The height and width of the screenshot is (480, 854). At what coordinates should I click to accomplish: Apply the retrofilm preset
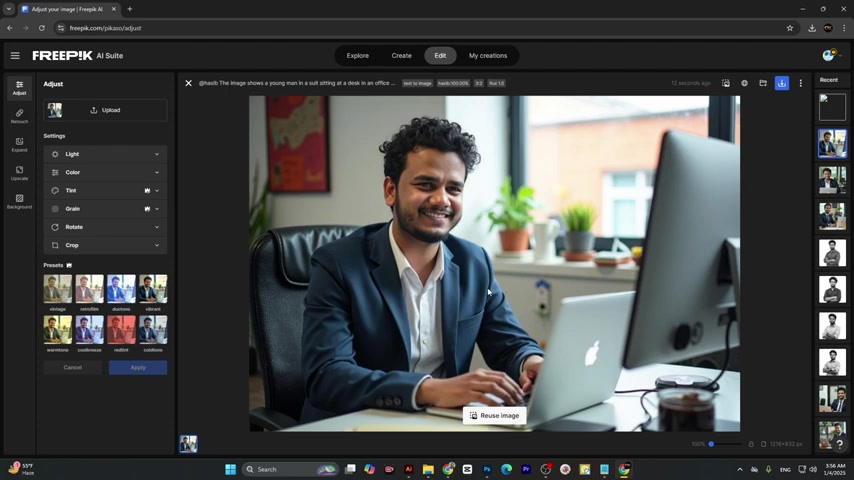(x=89, y=289)
